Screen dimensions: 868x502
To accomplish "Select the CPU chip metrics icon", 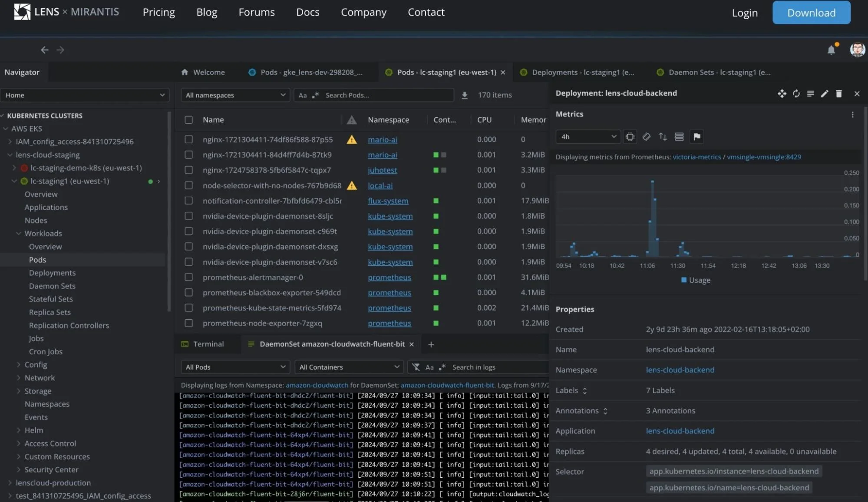I will pyautogui.click(x=630, y=137).
